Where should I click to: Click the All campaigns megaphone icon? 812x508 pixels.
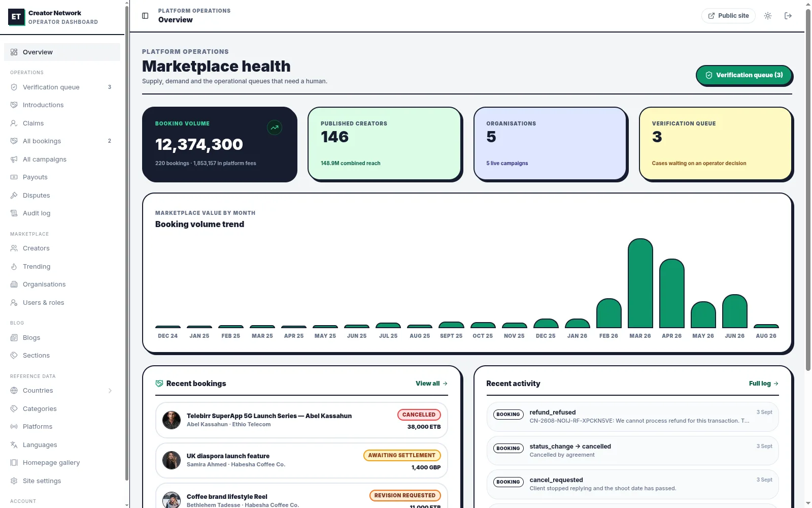click(14, 159)
